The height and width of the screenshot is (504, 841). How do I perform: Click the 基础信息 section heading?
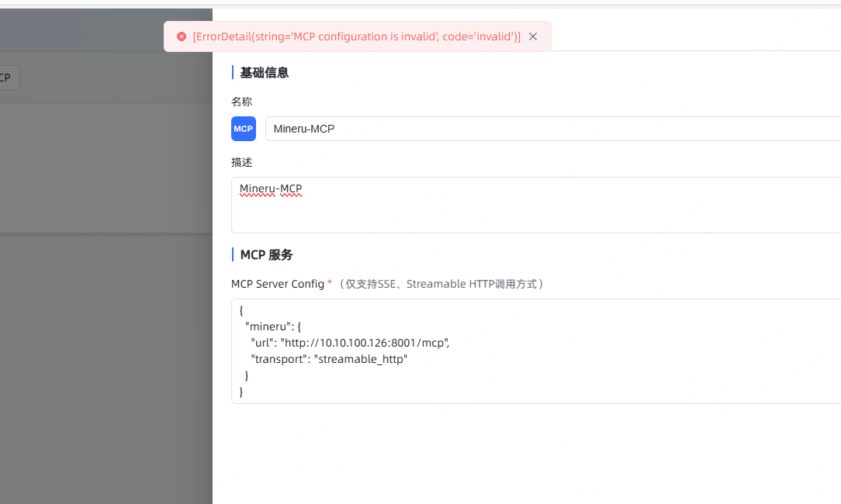[265, 73]
